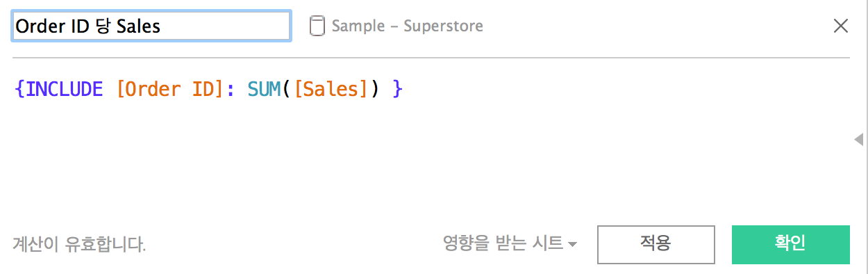This screenshot has height=274, width=868.
Task: Click the word 당 in the name field
Action: pyautogui.click(x=102, y=26)
